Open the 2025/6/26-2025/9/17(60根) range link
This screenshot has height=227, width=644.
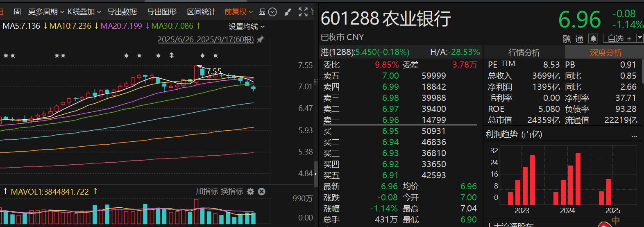coord(206,40)
